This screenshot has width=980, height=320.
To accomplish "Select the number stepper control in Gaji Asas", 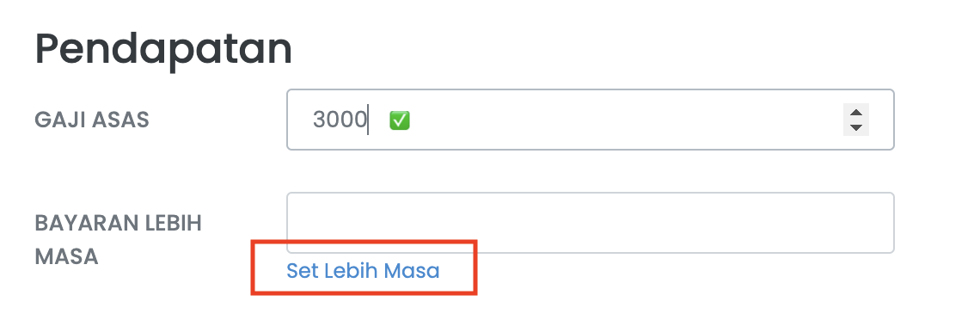I will 856,120.
